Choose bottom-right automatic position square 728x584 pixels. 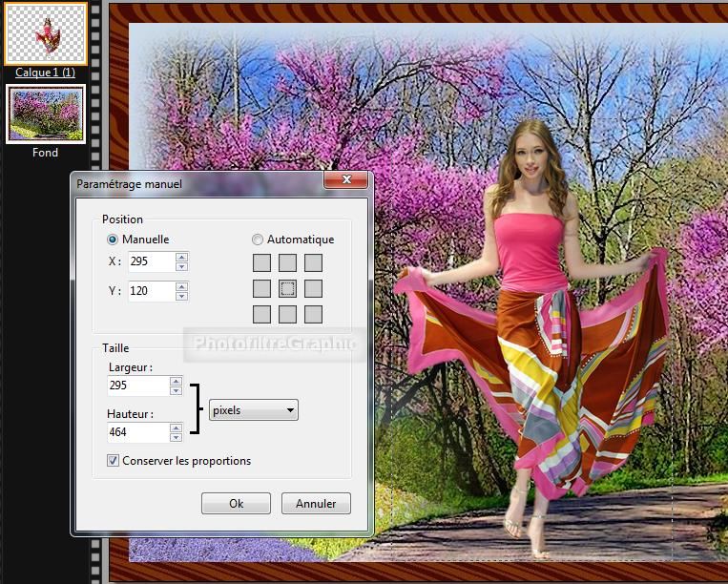(x=313, y=314)
